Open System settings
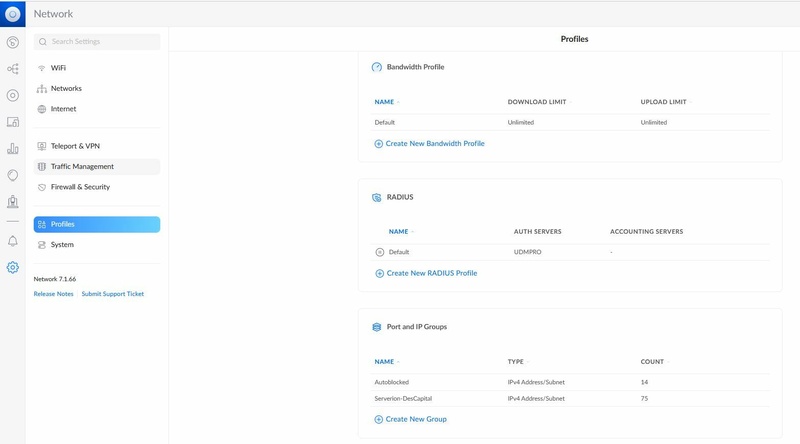This screenshot has width=800, height=444. pyautogui.click(x=97, y=244)
